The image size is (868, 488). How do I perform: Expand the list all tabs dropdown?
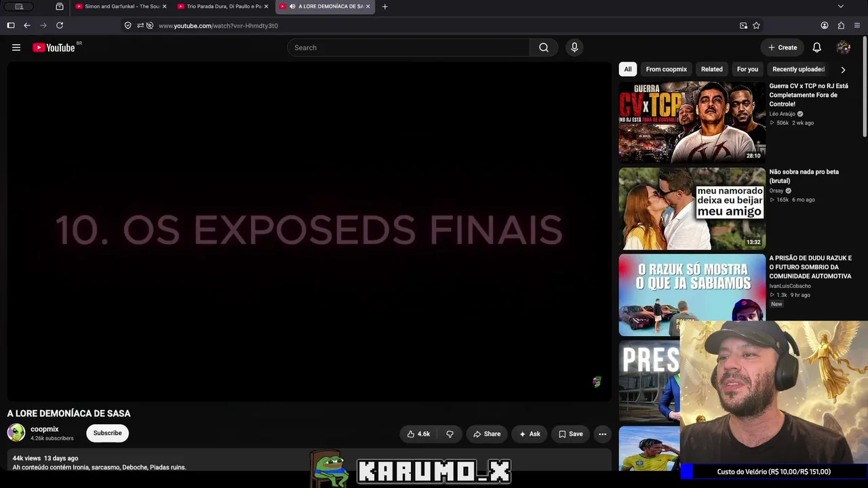(841, 7)
